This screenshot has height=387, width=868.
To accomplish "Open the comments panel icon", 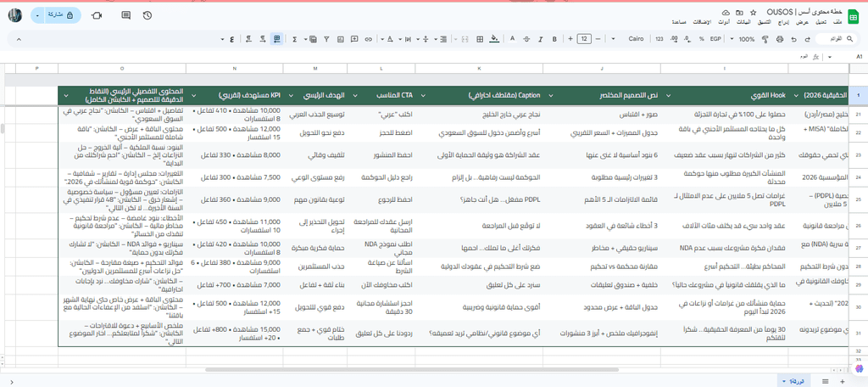I will click(x=125, y=15).
